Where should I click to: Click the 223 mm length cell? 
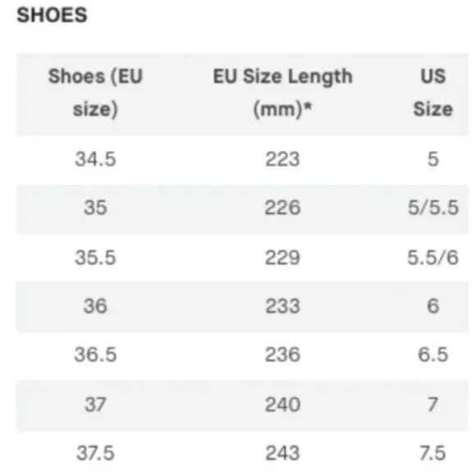pyautogui.click(x=282, y=159)
